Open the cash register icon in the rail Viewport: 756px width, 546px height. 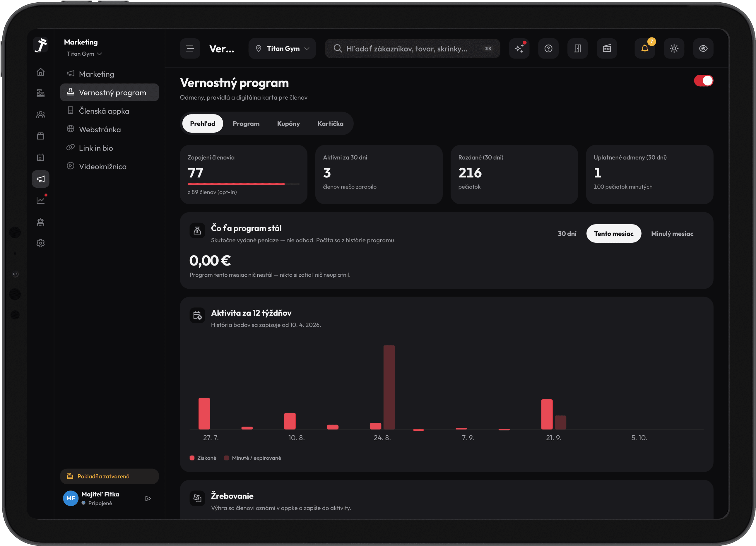pos(40,93)
